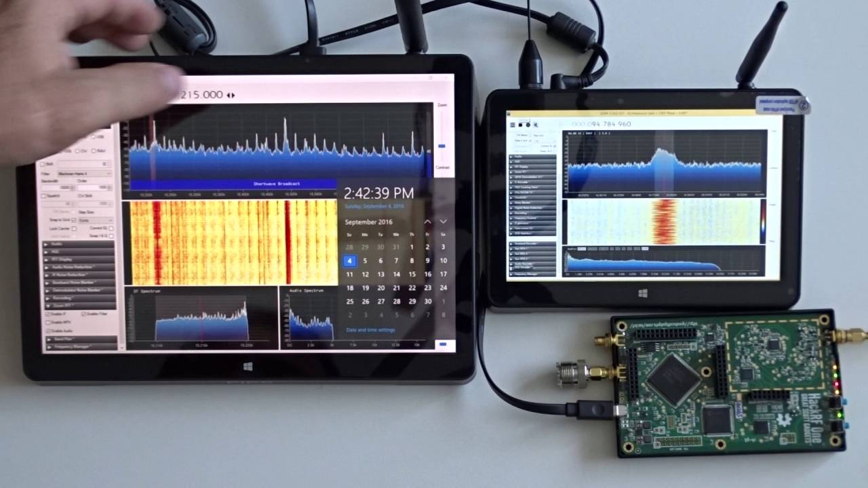Open the Step Size dropdown
This screenshot has width=868, height=488.
point(95,220)
